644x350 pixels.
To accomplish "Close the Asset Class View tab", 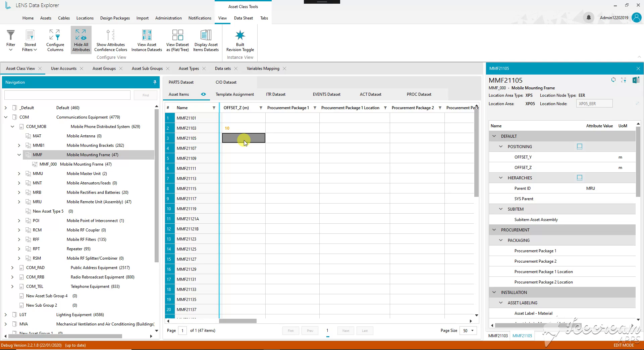I will click(40, 69).
